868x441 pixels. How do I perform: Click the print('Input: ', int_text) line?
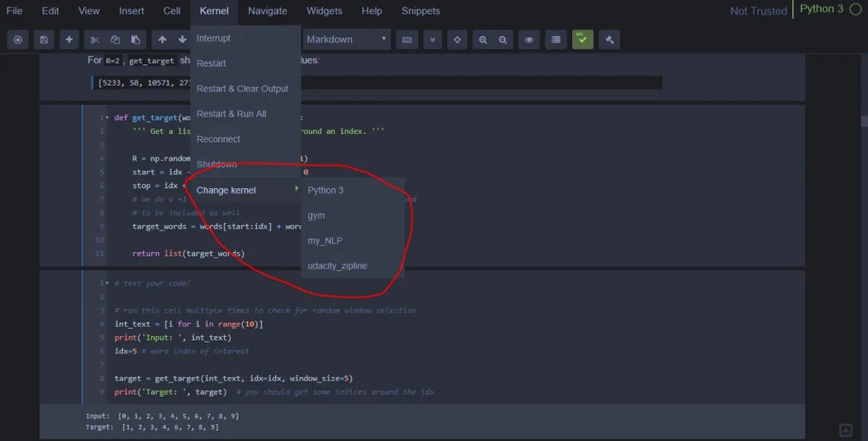[173, 337]
